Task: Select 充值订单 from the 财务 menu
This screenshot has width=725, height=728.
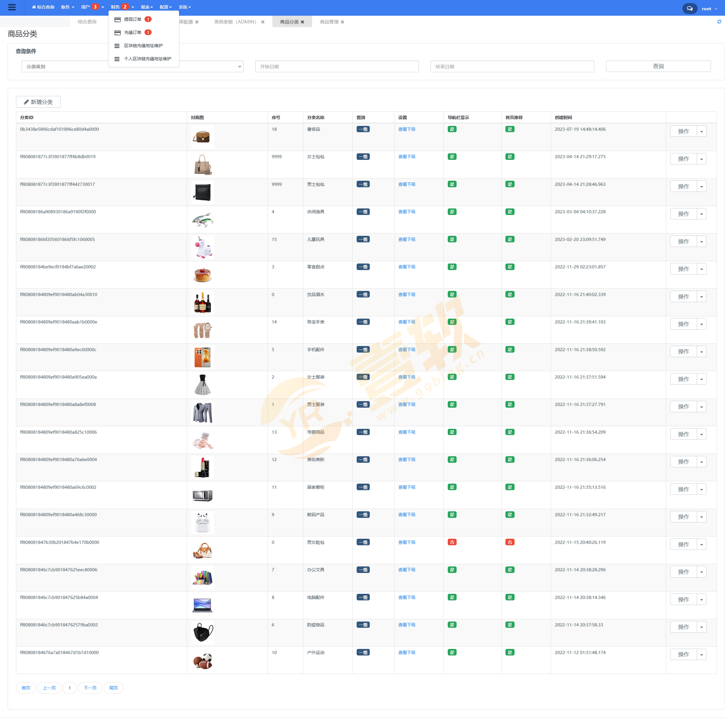Action: (x=133, y=33)
